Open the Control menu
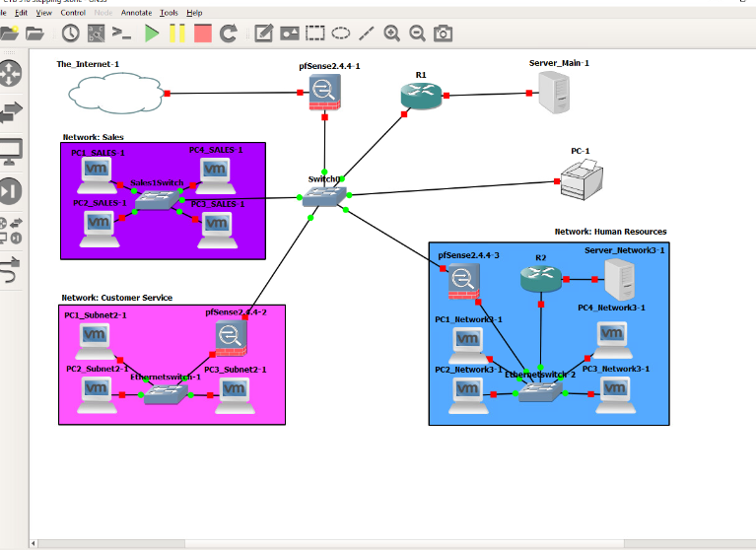 click(73, 13)
